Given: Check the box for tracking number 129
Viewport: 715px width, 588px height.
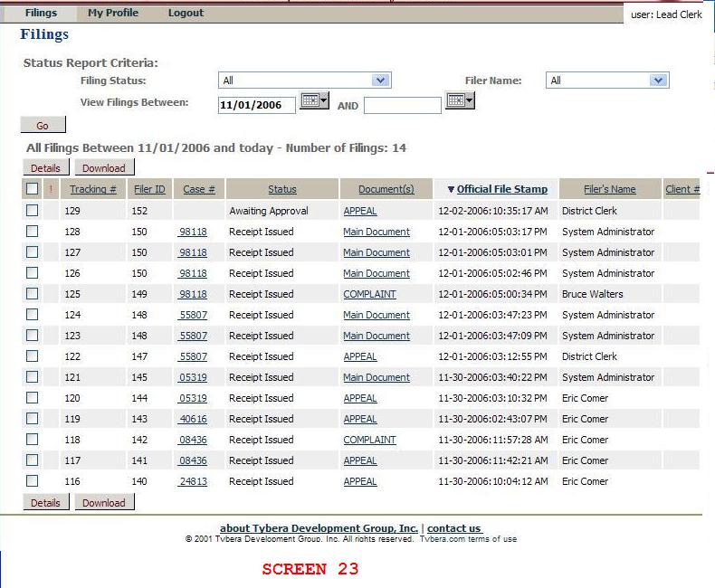Looking at the screenshot, I should (x=33, y=211).
